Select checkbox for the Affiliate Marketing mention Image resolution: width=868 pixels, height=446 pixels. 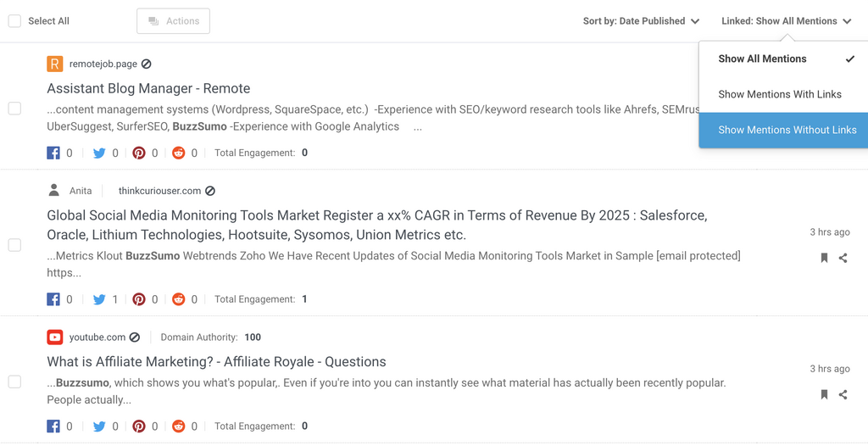point(14,382)
